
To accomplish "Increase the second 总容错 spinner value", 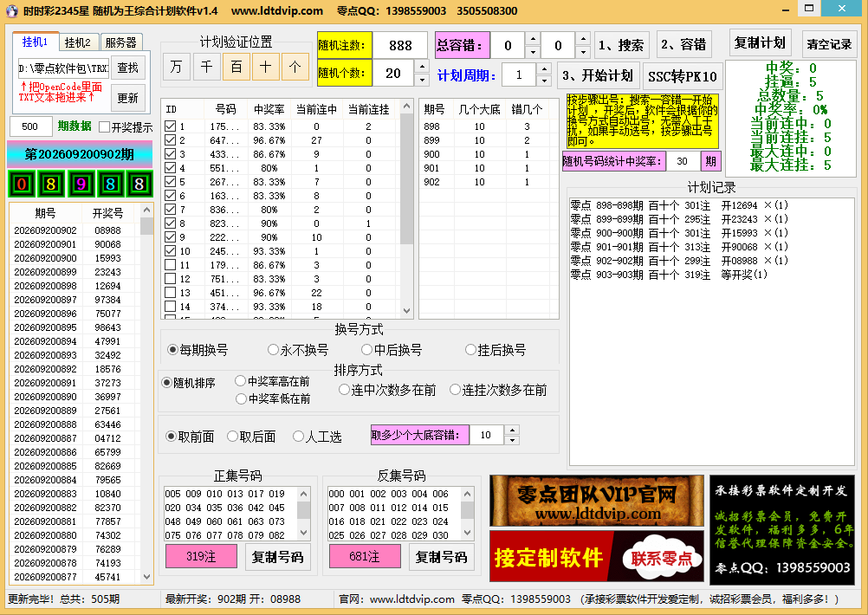I will coord(583,39).
